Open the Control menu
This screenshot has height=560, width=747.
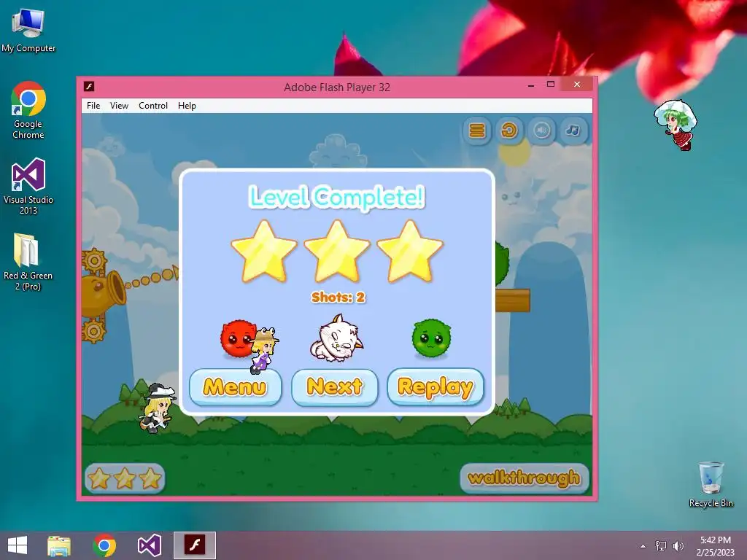click(153, 106)
